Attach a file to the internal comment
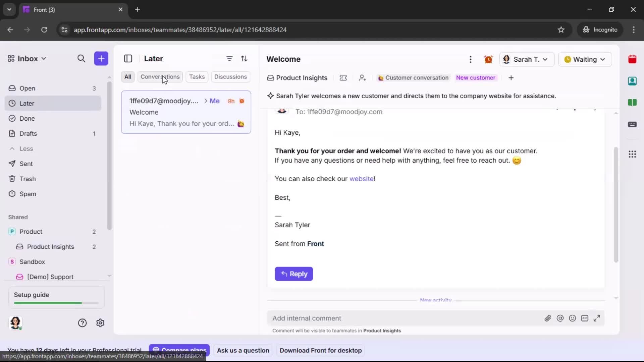644x362 pixels. pos(548,318)
